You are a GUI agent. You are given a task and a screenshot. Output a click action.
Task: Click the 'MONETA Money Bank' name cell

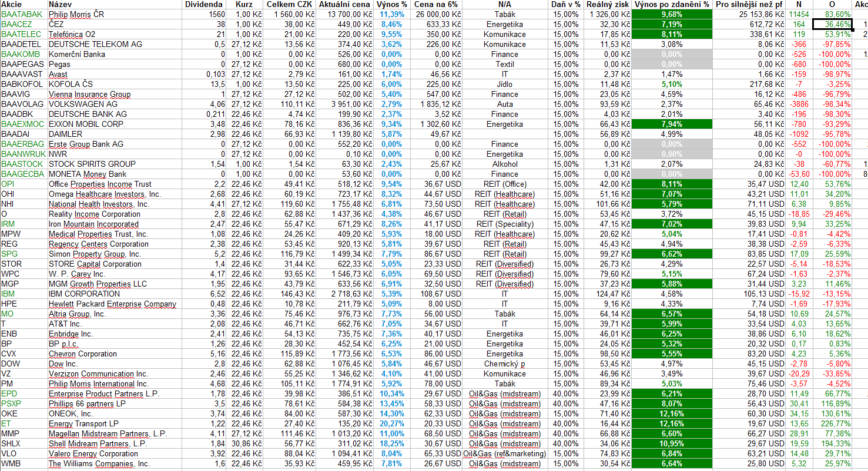coord(113,174)
